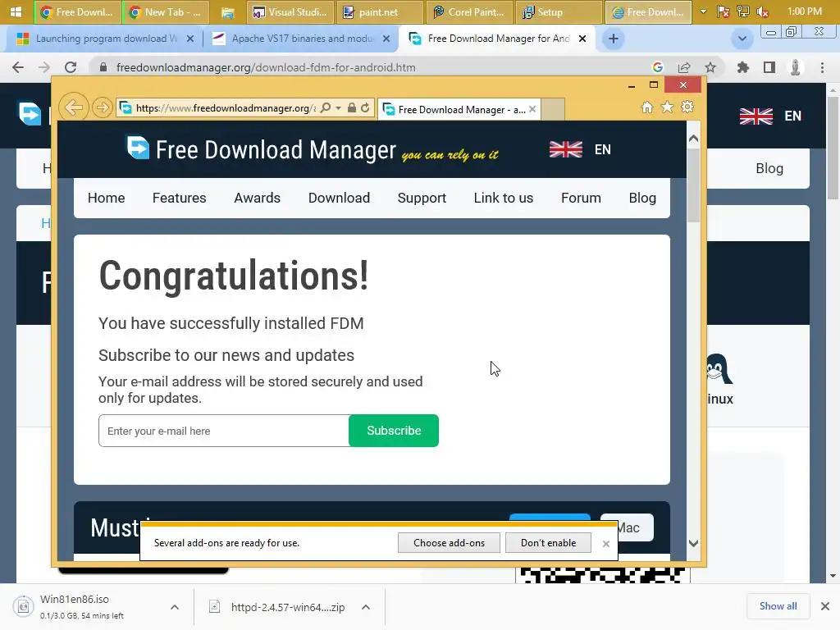Screen dimensions: 840x630
Task: Open Chrome tab search chevron
Action: pyautogui.click(x=742, y=39)
